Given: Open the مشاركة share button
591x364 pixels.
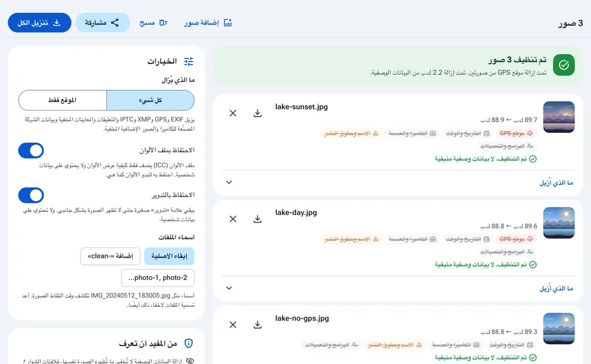Looking at the screenshot, I should click(x=102, y=23).
